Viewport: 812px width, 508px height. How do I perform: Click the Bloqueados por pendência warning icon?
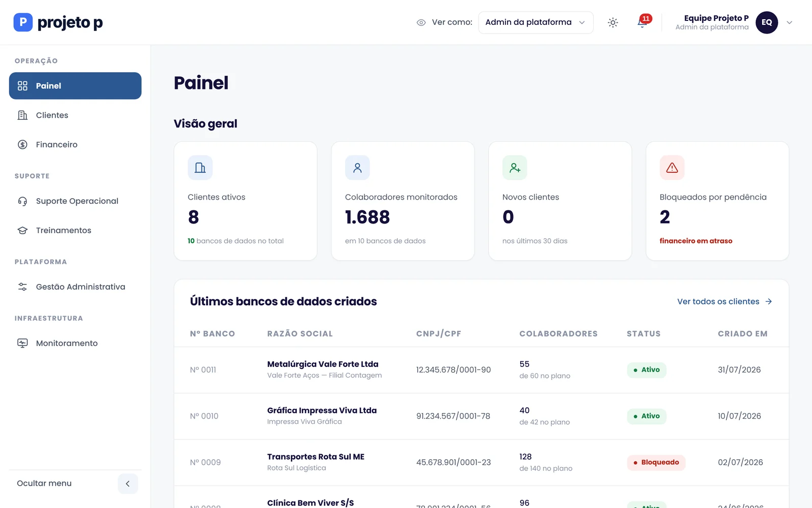pos(672,168)
